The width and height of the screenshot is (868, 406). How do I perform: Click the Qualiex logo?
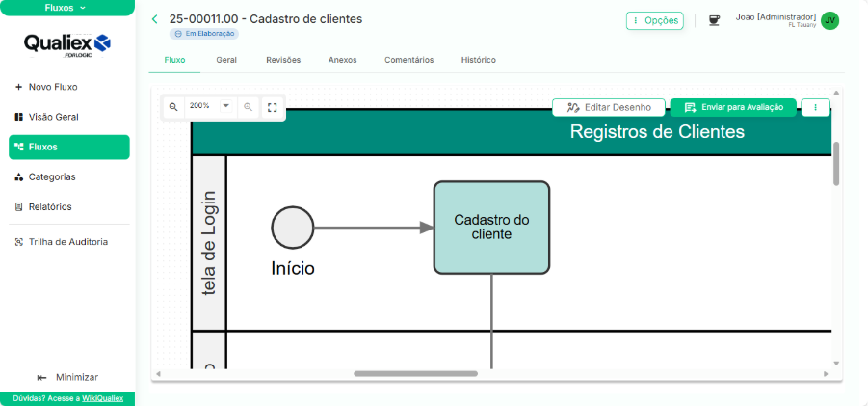pos(66,44)
